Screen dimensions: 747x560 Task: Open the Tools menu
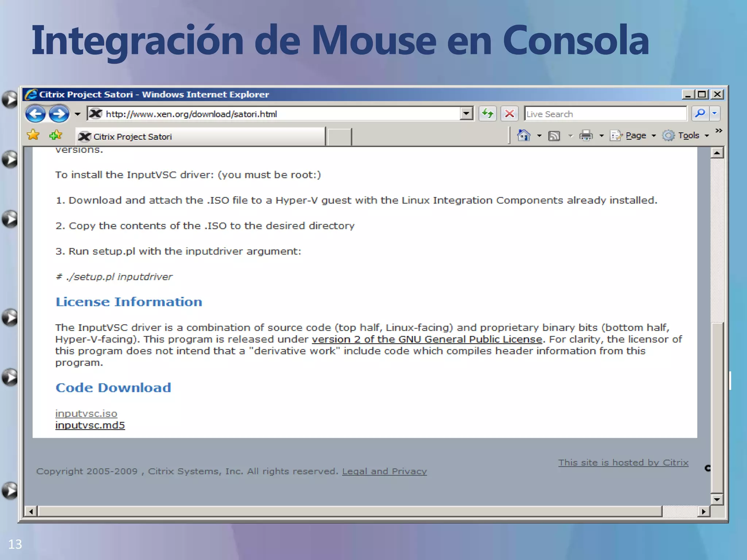coord(686,136)
